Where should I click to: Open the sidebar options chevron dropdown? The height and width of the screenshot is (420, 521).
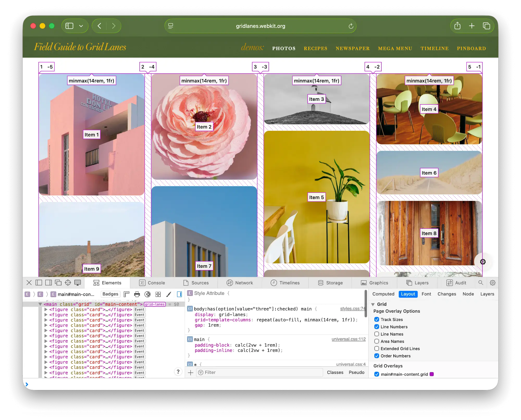coord(81,26)
